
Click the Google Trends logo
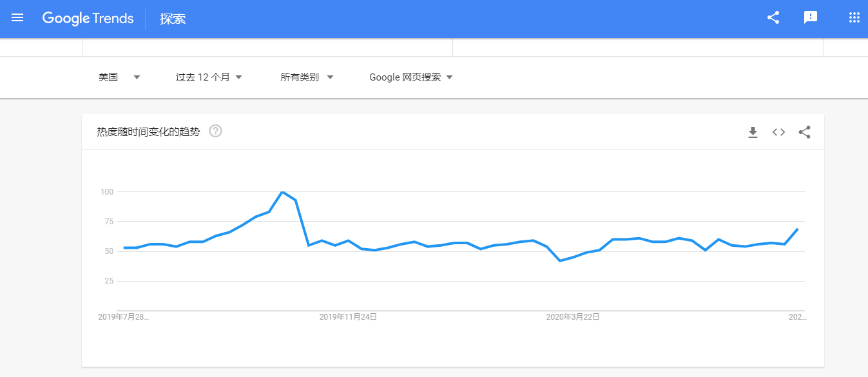click(x=88, y=18)
